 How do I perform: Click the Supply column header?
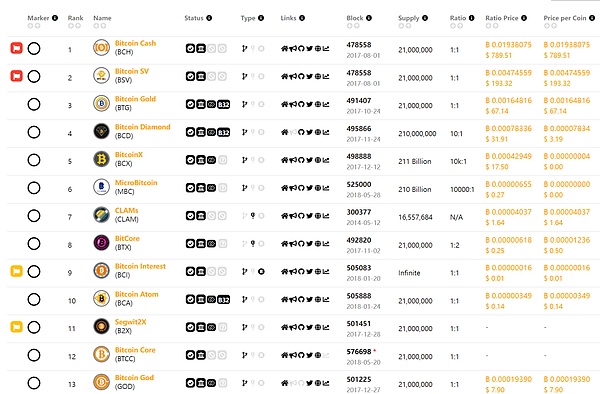click(x=409, y=18)
